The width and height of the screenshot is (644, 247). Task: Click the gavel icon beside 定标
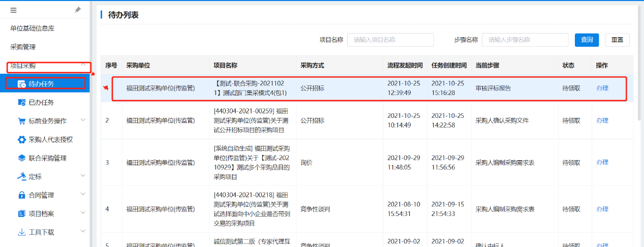[x=22, y=176]
